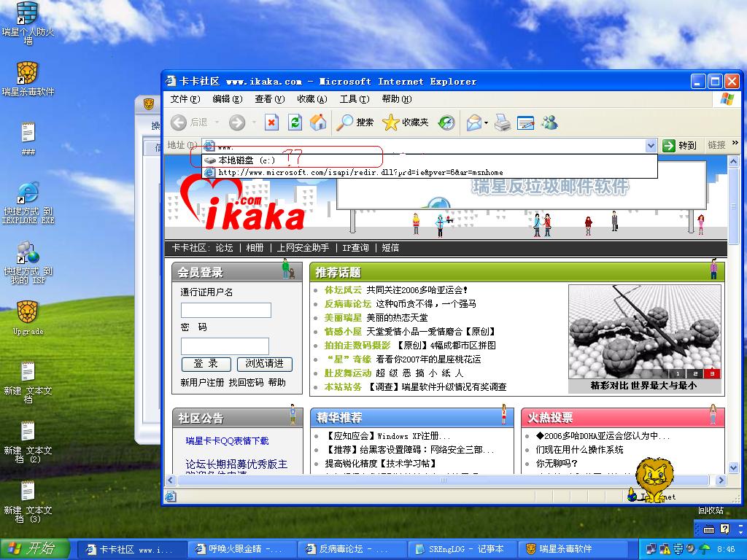Open Favorites star icon in toolbar
The image size is (747, 560).
pos(390,122)
